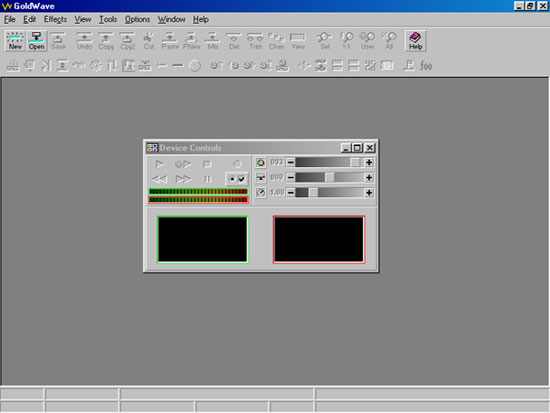Click the user Play button in Device Controls
Screen dimensions: 550x413
click(x=183, y=164)
